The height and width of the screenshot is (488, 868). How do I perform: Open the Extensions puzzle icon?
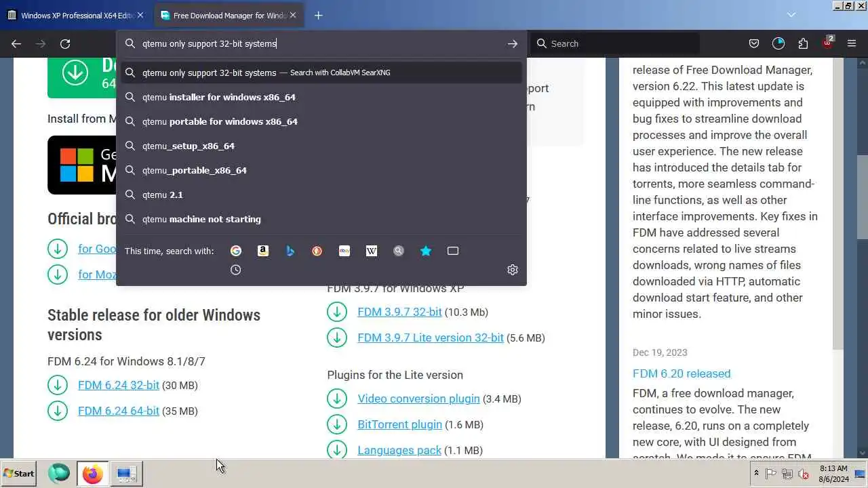[x=803, y=43]
